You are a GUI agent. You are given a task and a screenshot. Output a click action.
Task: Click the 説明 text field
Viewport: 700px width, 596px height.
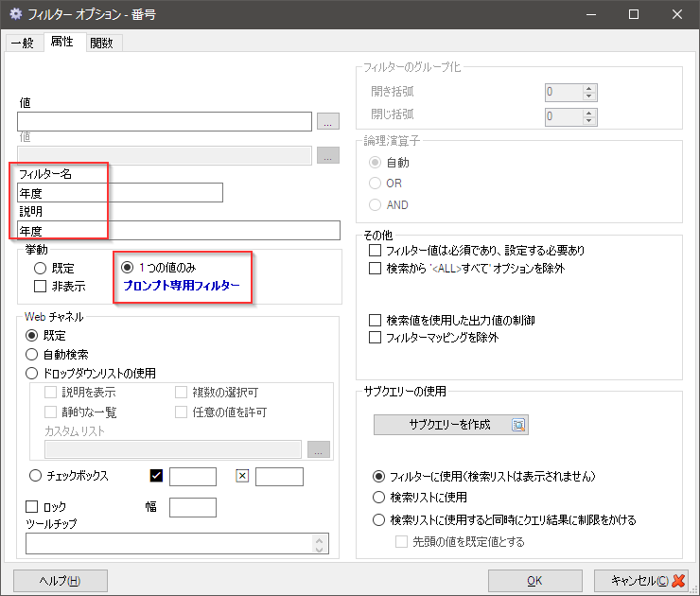pos(179,231)
